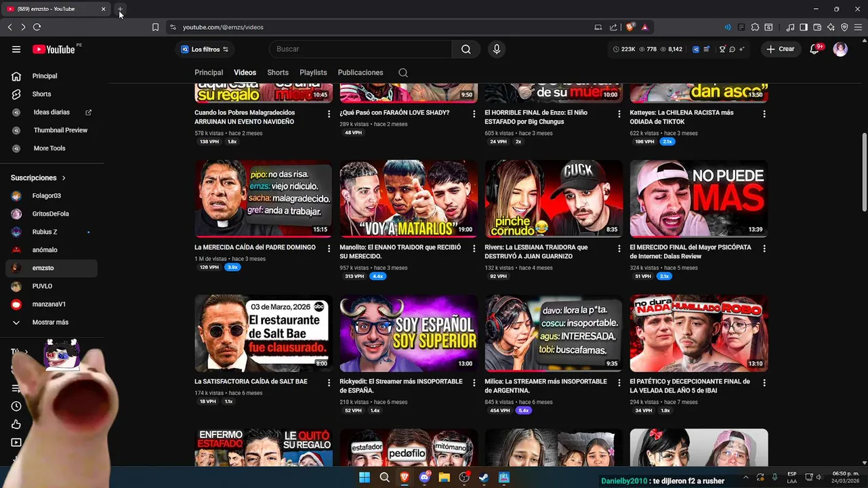868x488 pixels.
Task: Expand the Suscripciones section chevron
Action: click(x=64, y=178)
